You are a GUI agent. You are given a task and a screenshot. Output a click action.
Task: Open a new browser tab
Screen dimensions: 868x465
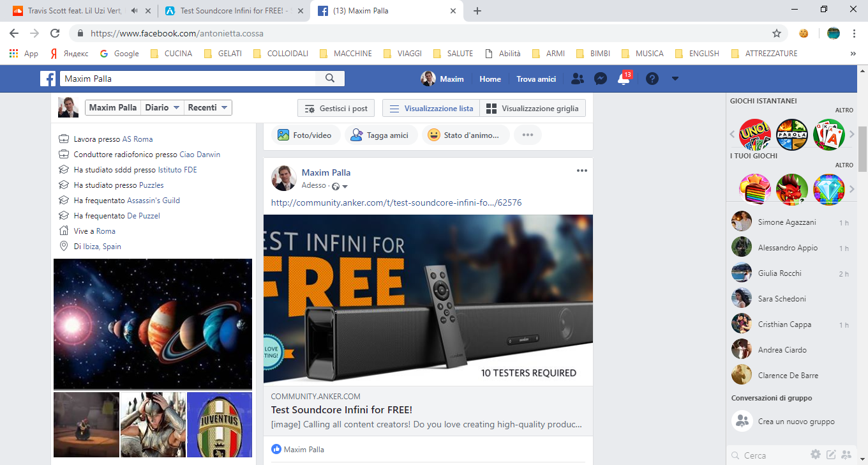point(477,11)
